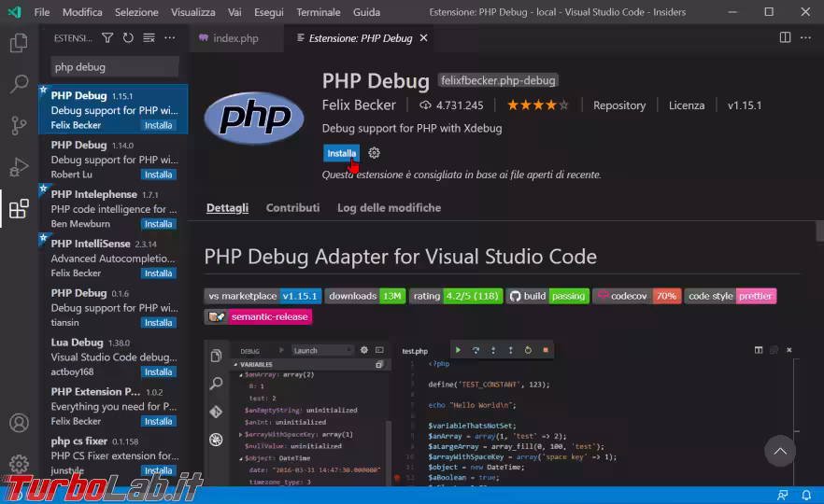Open feedback icon in status bar
Image resolution: width=824 pixels, height=504 pixels.
pos(783,495)
